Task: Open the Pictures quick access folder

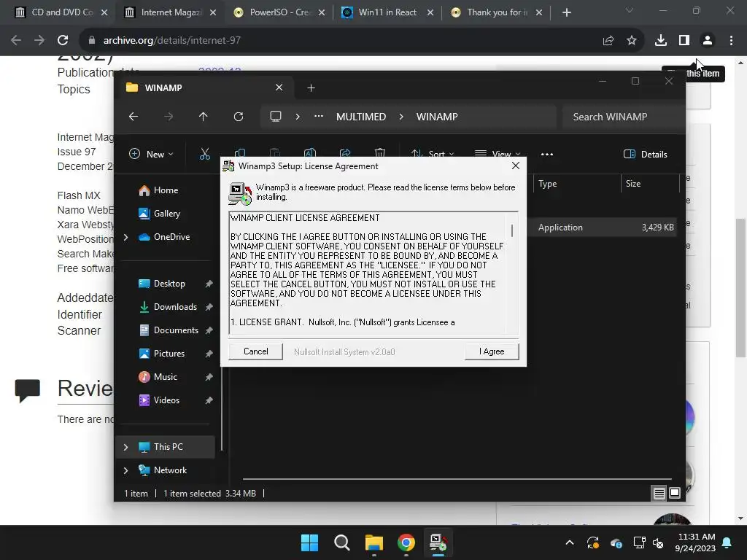Action: (x=169, y=354)
